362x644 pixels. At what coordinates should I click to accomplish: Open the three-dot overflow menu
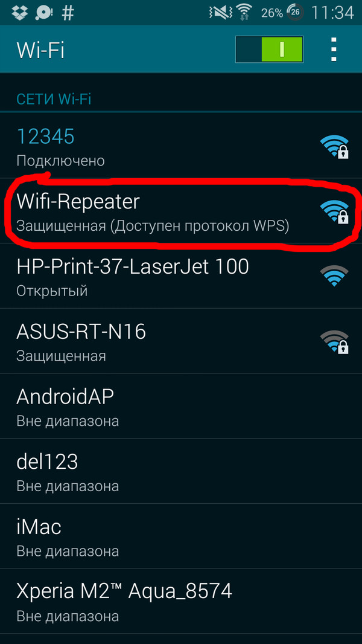(334, 50)
